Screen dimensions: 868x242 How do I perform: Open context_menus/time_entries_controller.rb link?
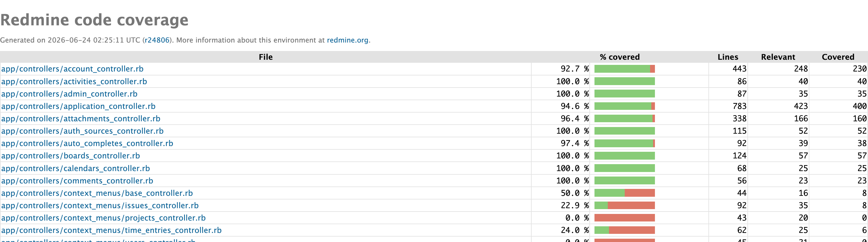click(x=112, y=230)
